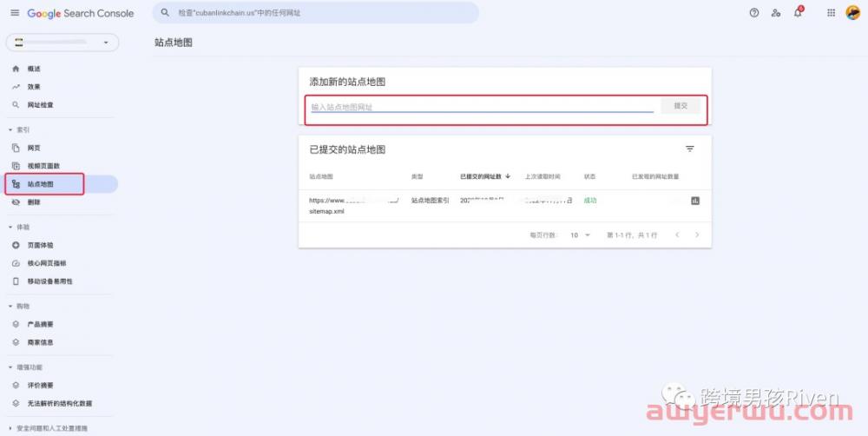868x436 pixels.
Task: Click the user account avatar
Action: [852, 13]
